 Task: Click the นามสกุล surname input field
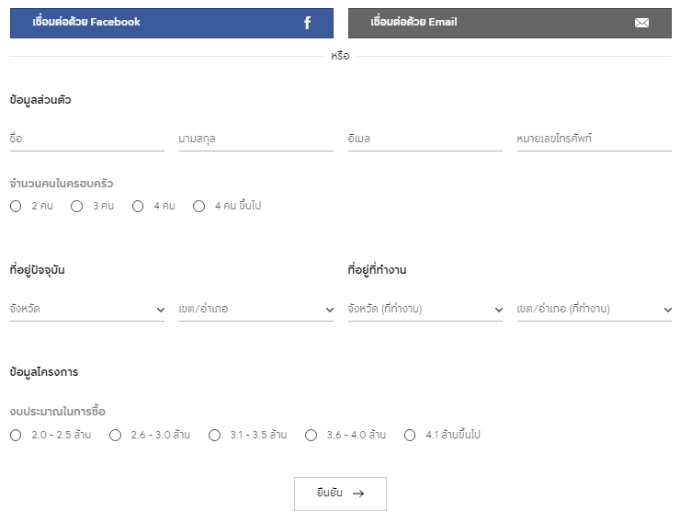[x=256, y=139]
